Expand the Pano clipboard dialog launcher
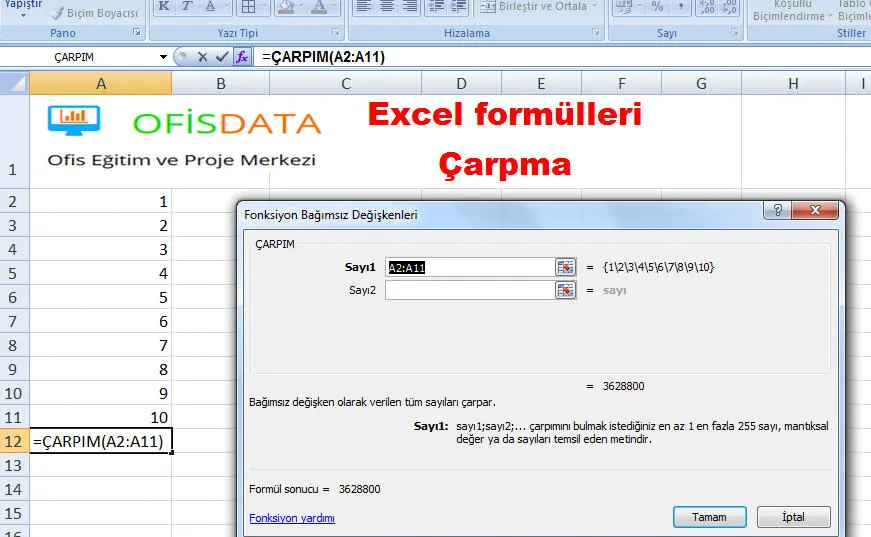871x537 pixels. (x=136, y=33)
